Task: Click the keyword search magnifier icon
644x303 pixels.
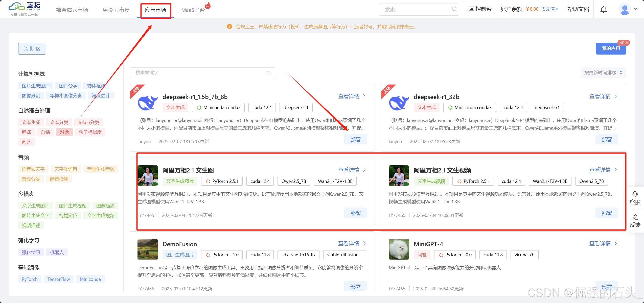Action: pyautogui.click(x=268, y=73)
